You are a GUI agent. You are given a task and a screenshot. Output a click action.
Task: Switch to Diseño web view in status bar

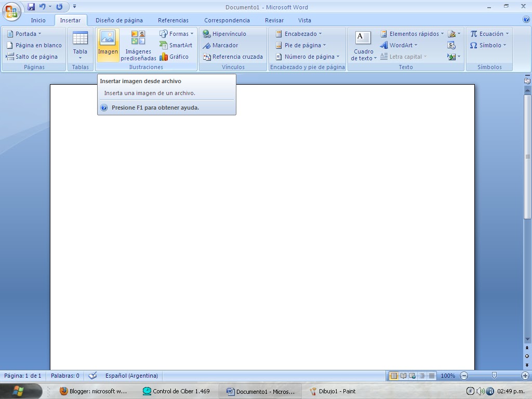pos(411,375)
